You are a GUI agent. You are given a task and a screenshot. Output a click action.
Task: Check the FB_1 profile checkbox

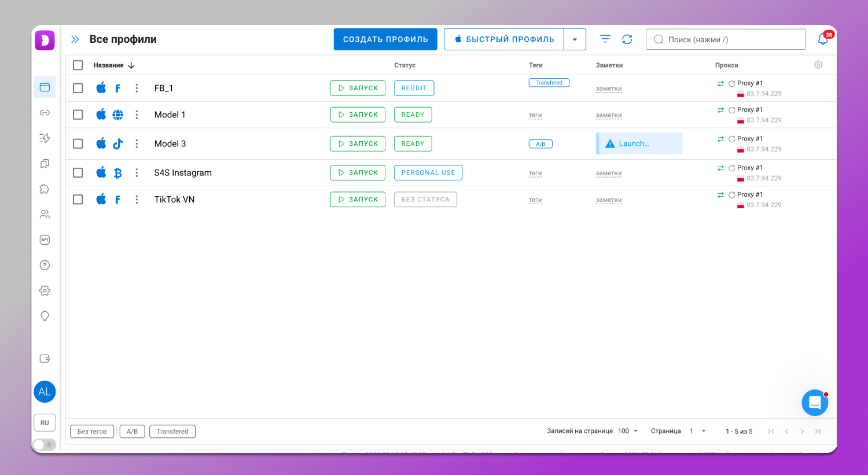[x=78, y=88]
